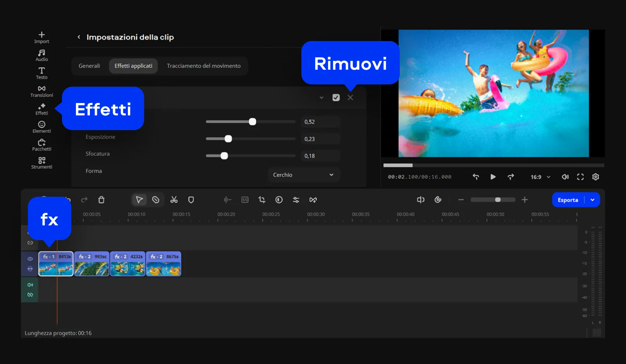Open the Audio library icon

[x=41, y=55]
